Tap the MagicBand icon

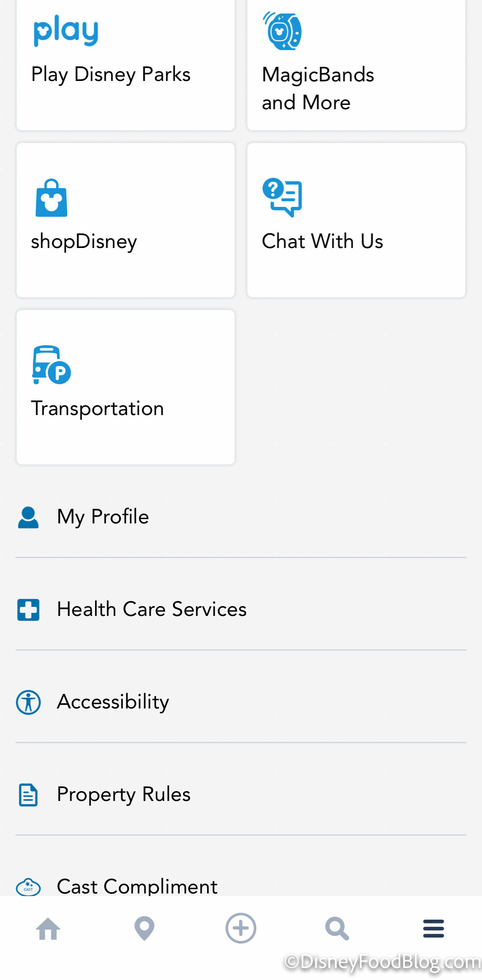pos(283,31)
